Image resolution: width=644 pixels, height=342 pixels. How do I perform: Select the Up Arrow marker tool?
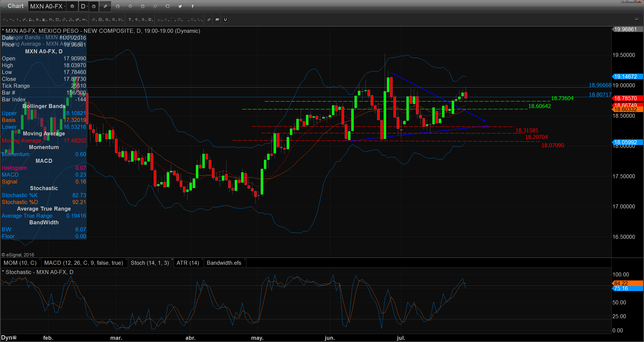click(x=136, y=20)
